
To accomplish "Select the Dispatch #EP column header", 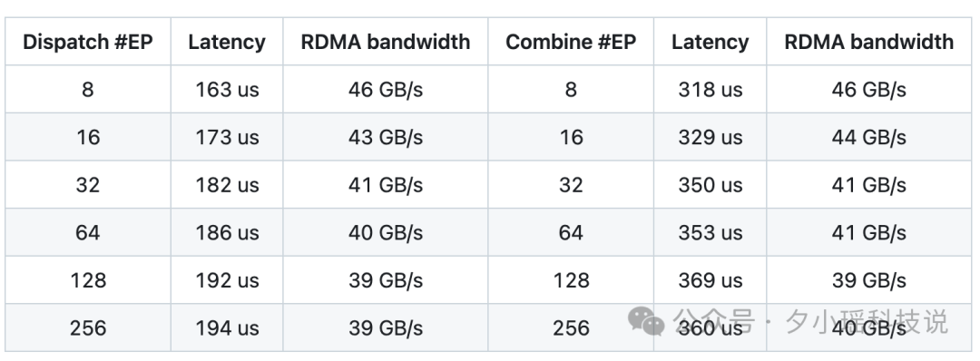I will [88, 42].
